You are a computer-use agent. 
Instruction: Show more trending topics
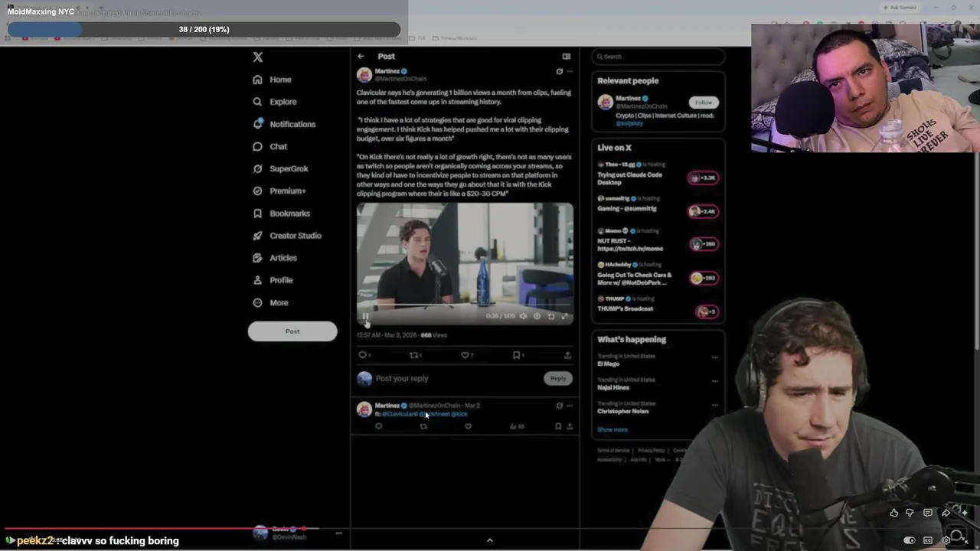tap(612, 429)
